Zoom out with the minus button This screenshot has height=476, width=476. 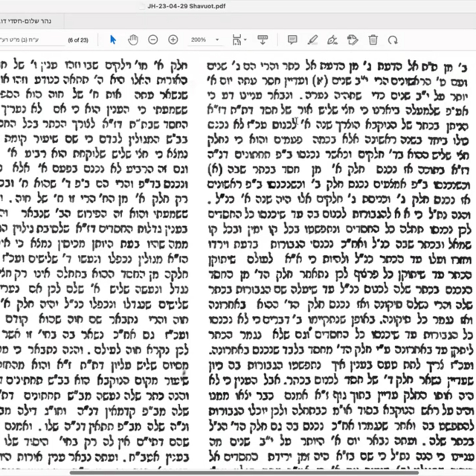pos(153,40)
